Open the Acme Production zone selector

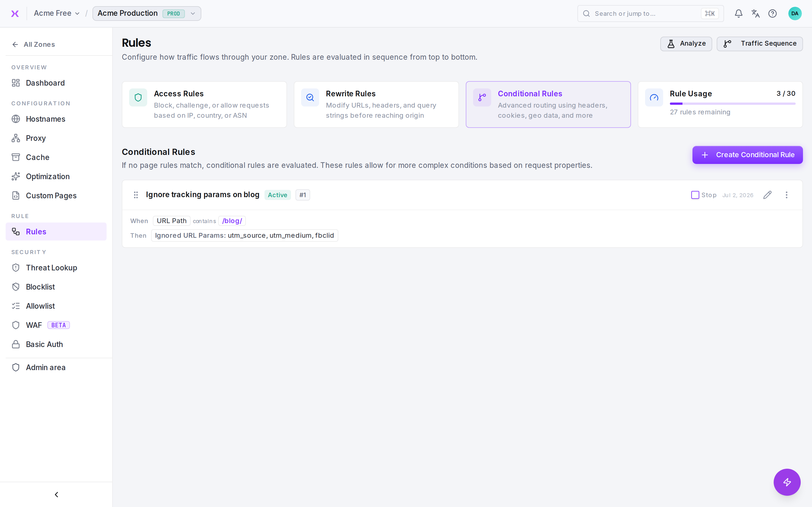click(147, 14)
